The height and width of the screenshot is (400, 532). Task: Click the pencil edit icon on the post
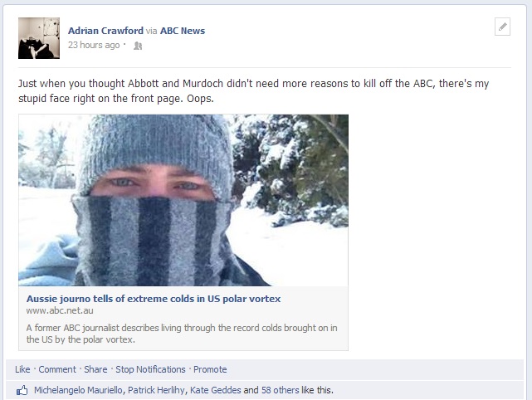[502, 27]
